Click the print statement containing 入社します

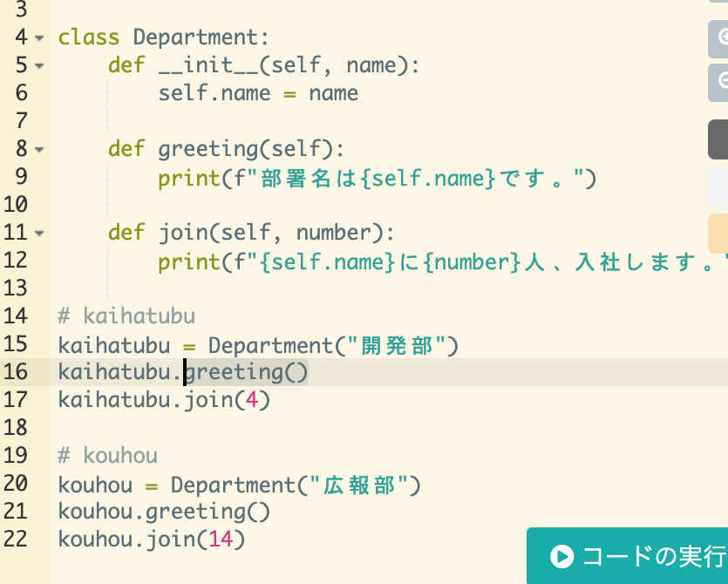click(443, 261)
